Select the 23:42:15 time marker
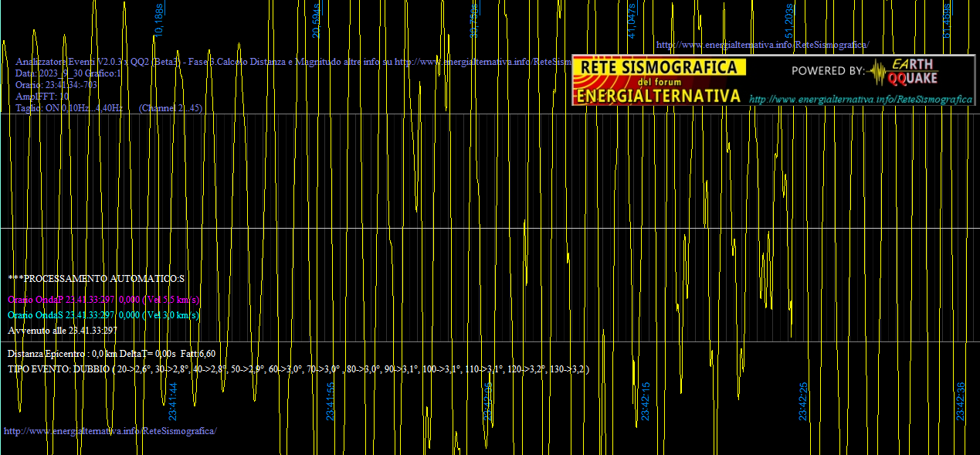This screenshot has width=980, height=455. click(646, 402)
